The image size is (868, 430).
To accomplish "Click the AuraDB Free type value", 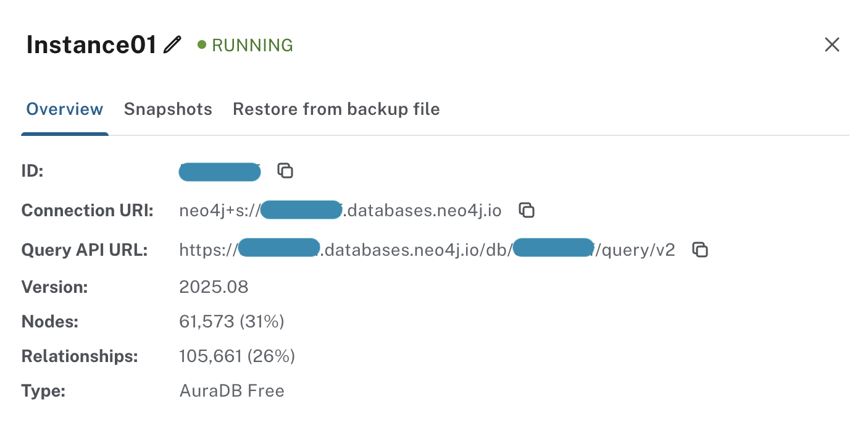I will pyautogui.click(x=232, y=391).
